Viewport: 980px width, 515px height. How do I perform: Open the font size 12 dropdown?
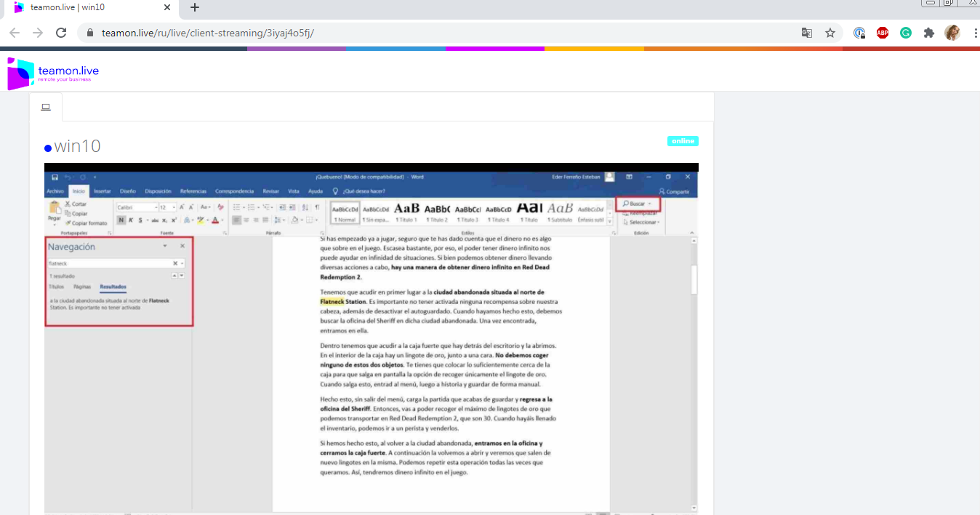[x=174, y=207]
